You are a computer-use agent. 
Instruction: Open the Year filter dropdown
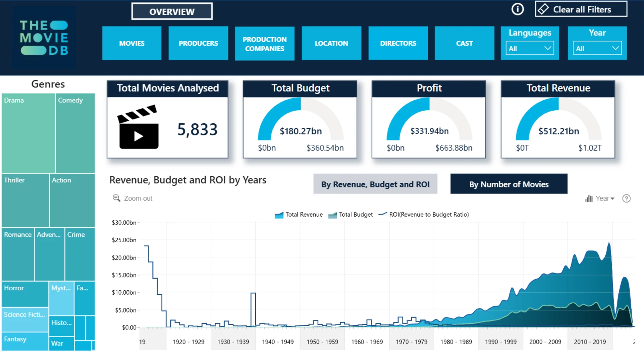point(597,48)
